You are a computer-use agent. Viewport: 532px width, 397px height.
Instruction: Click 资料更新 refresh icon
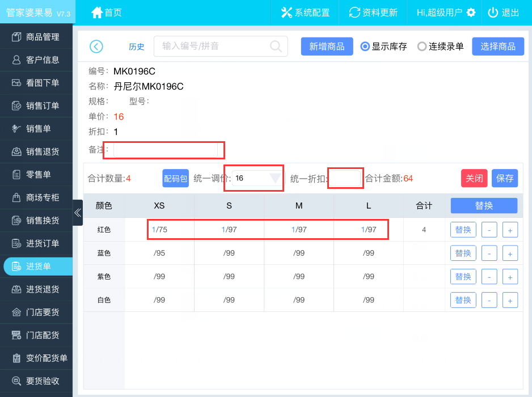click(354, 12)
